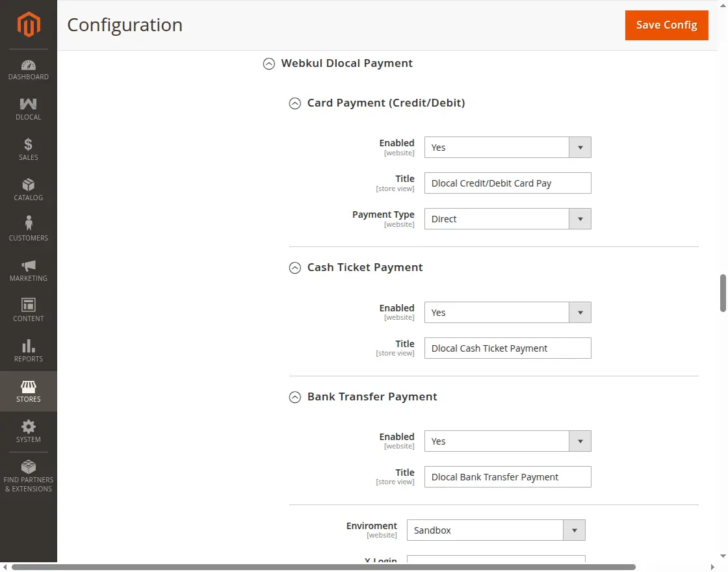The height and width of the screenshot is (572, 728).
Task: Click the horizontal scrollbar at the bottom
Action: click(324, 567)
